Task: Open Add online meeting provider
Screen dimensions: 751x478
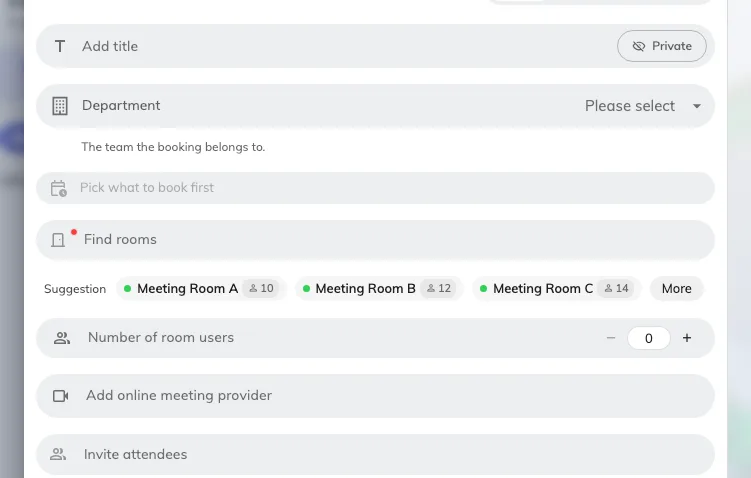Action: (376, 396)
